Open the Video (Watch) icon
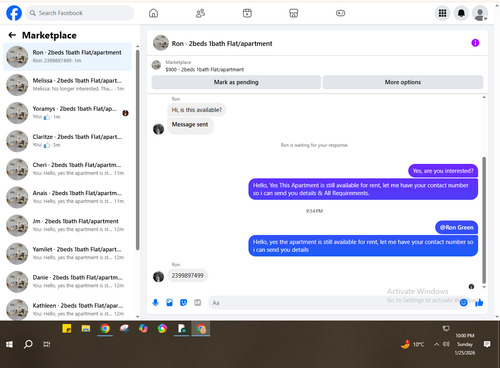This screenshot has width=500, height=368. [247, 13]
